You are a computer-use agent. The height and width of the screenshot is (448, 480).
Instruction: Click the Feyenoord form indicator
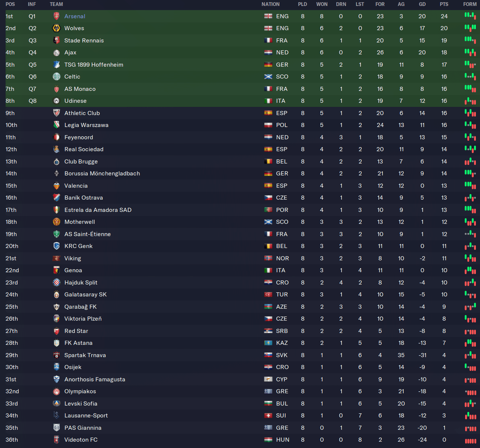click(x=470, y=138)
